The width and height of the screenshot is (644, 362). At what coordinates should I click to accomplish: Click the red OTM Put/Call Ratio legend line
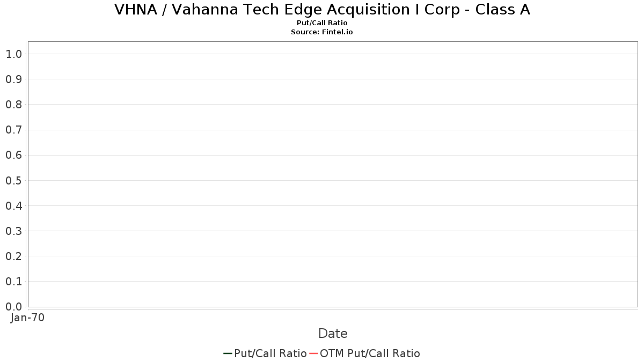(x=313, y=353)
